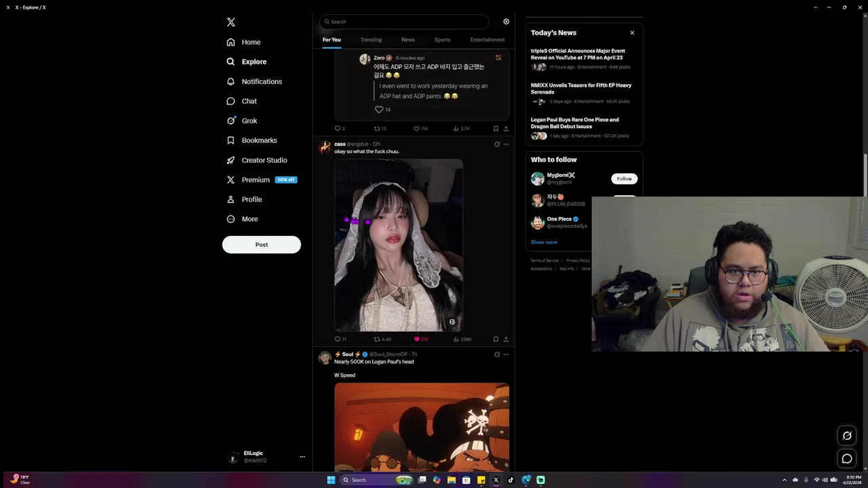The width and height of the screenshot is (868, 488).
Task: Open Bookmarks in the sidebar
Action: tap(252, 140)
